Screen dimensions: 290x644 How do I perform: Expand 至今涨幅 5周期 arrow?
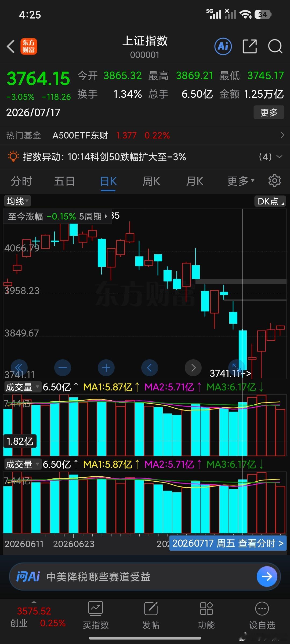pos(106,216)
